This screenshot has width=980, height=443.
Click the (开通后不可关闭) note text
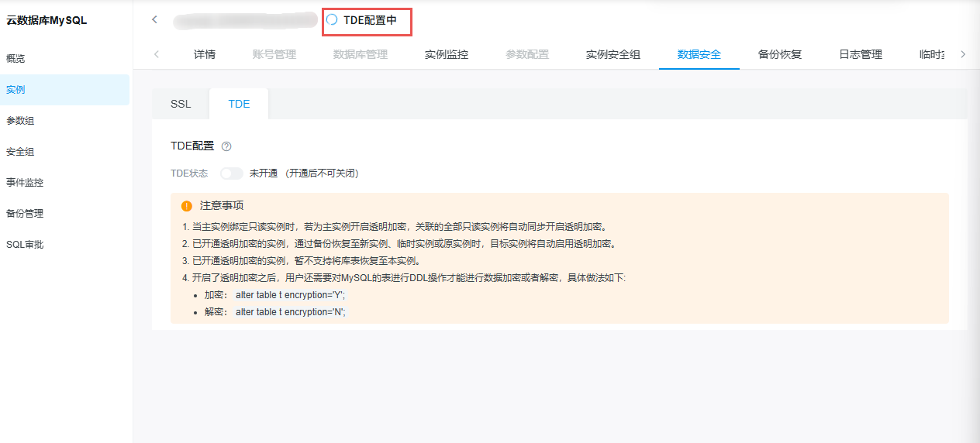tap(322, 173)
